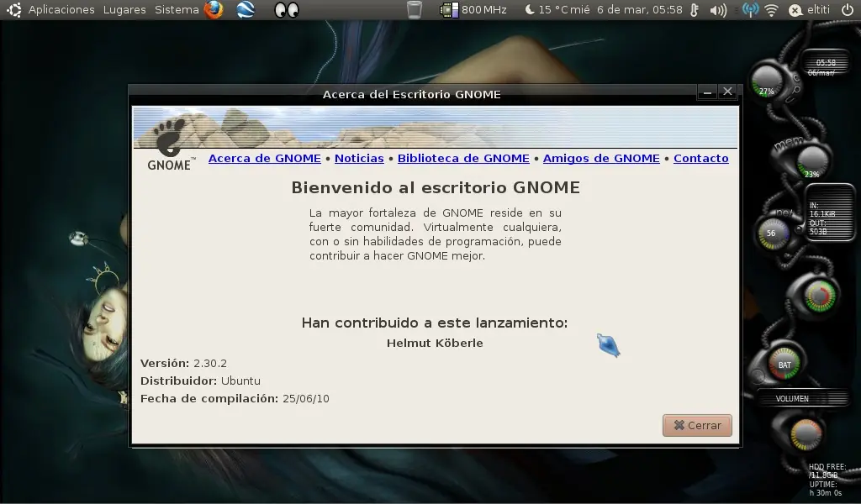
Task: Open the Biblioteca de GNOME link
Action: pyautogui.click(x=463, y=159)
